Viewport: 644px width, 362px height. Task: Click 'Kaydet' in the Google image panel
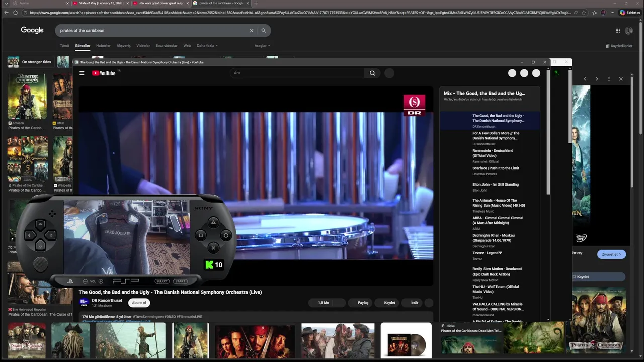point(599,277)
